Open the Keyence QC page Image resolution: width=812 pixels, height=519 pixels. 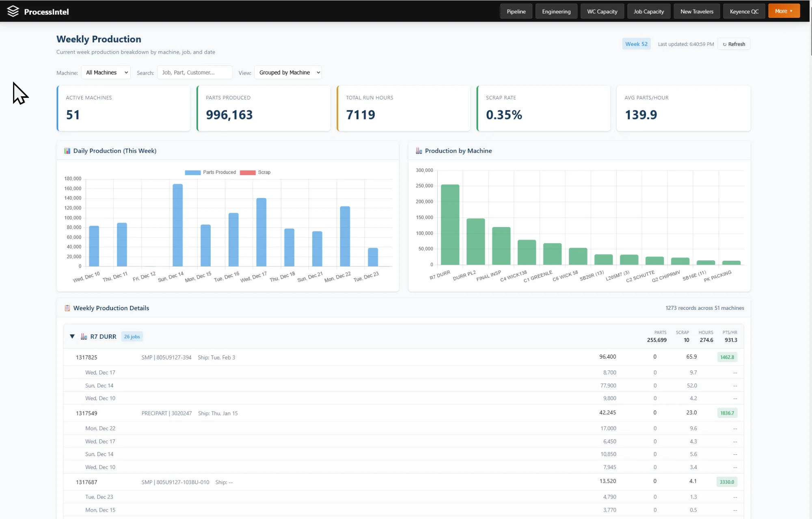click(744, 11)
